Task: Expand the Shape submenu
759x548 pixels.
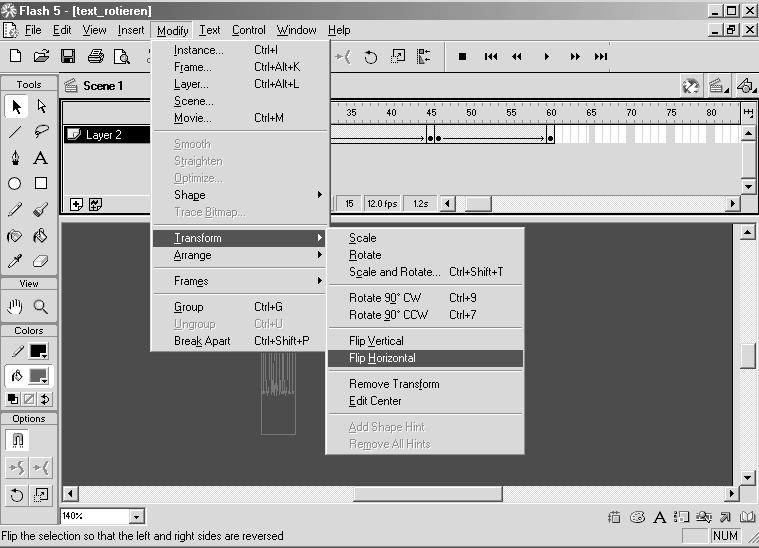Action: tap(239, 195)
